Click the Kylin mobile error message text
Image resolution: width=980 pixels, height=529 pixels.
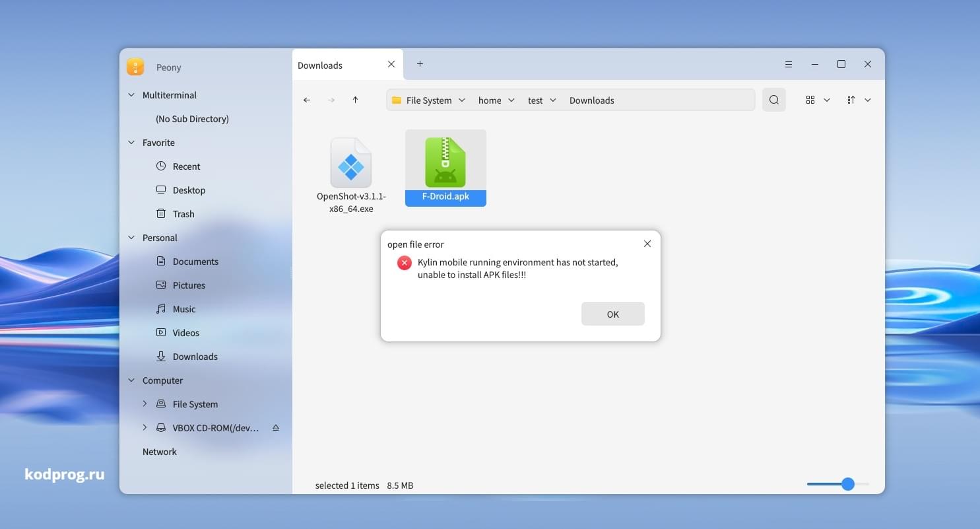pos(518,269)
